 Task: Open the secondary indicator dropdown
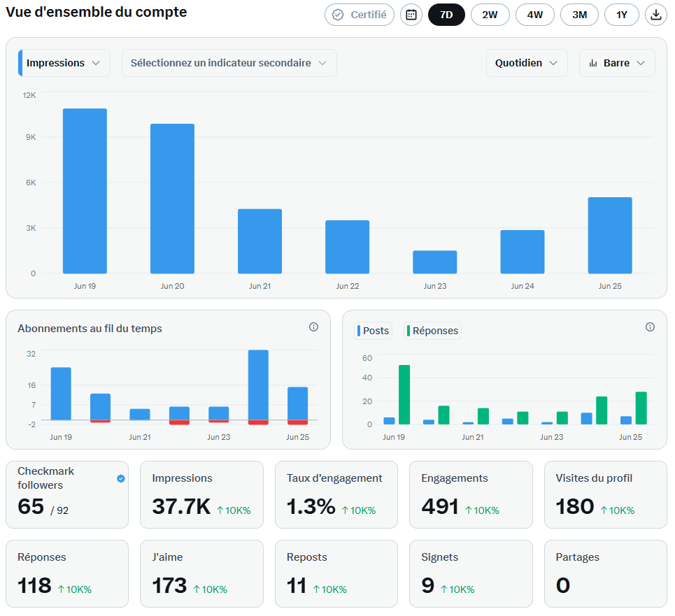229,63
